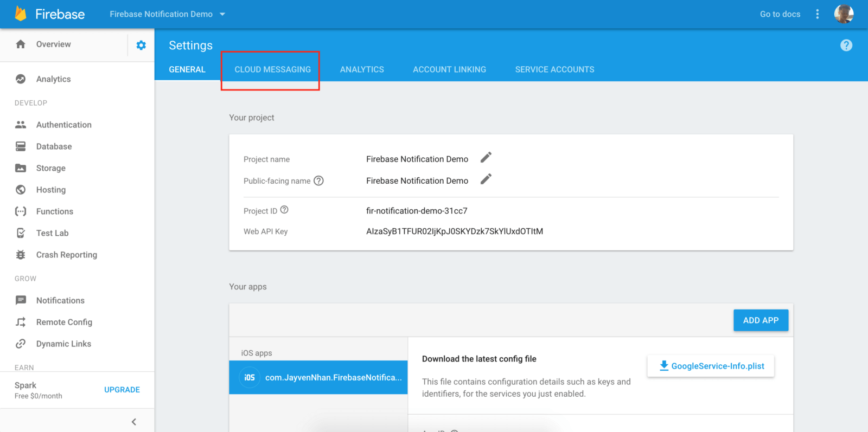Collapse the sidebar with the chevron
868x432 pixels.
(x=134, y=422)
